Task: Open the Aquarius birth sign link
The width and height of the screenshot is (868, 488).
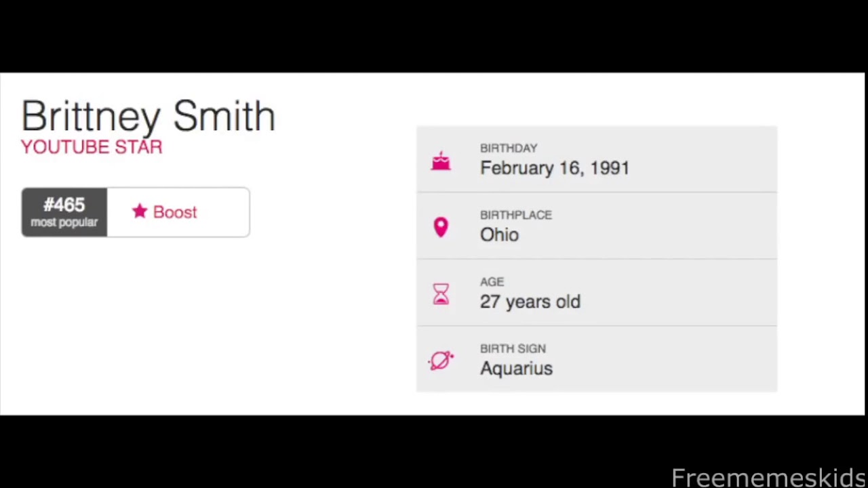Action: 516,369
